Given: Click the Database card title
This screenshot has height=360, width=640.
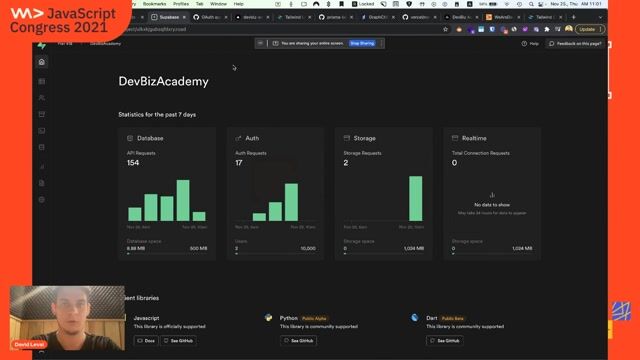Looking at the screenshot, I should tap(150, 138).
